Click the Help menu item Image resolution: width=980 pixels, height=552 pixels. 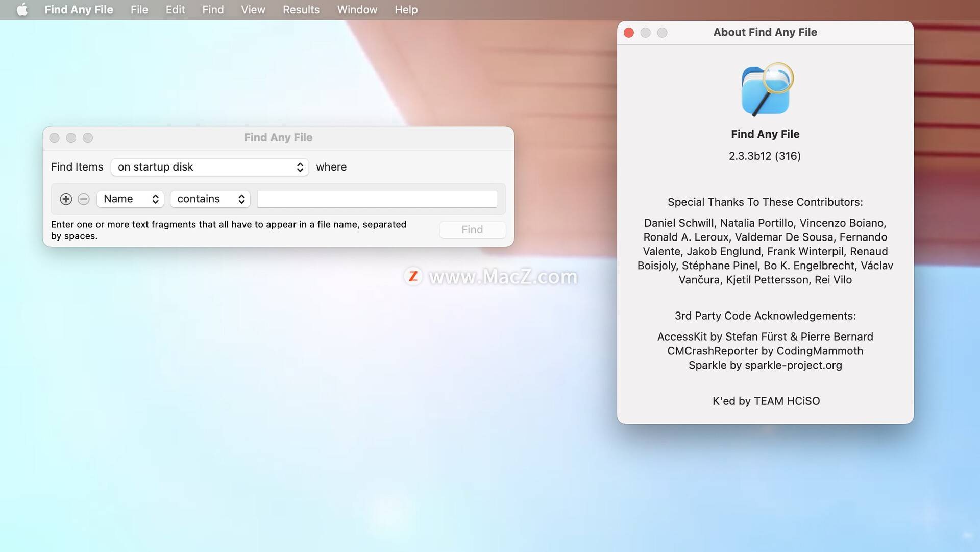405,9
